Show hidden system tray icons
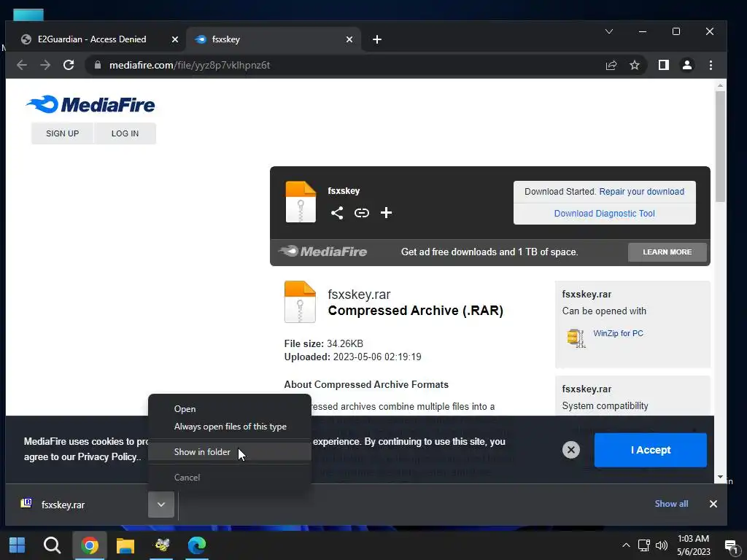 click(x=626, y=545)
